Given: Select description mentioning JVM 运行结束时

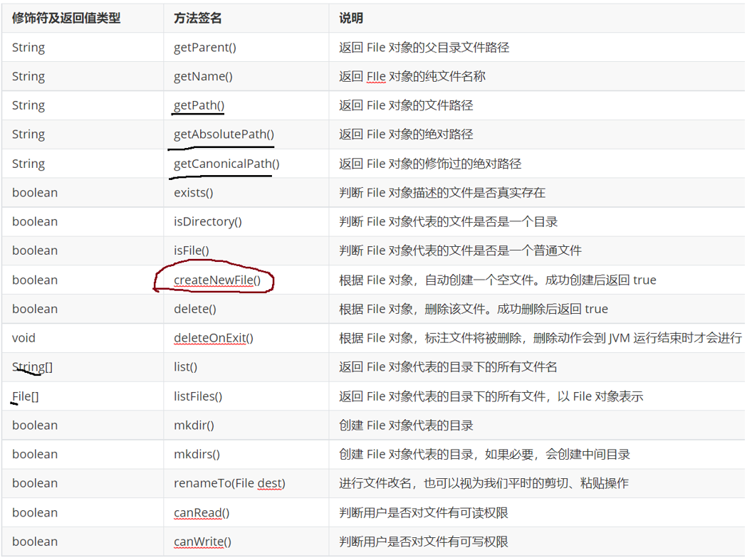Looking at the screenshot, I should click(540, 338).
